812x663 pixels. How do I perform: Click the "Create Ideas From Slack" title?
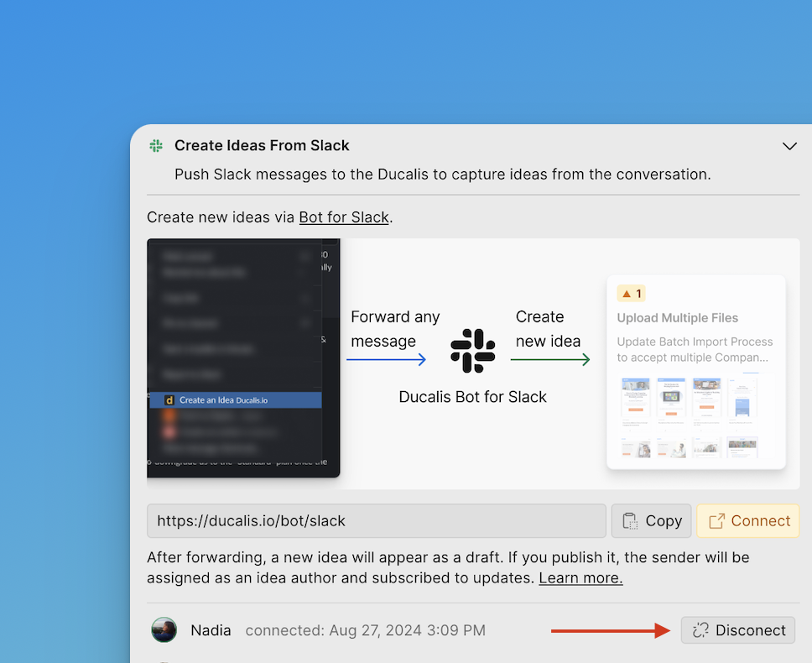262,146
